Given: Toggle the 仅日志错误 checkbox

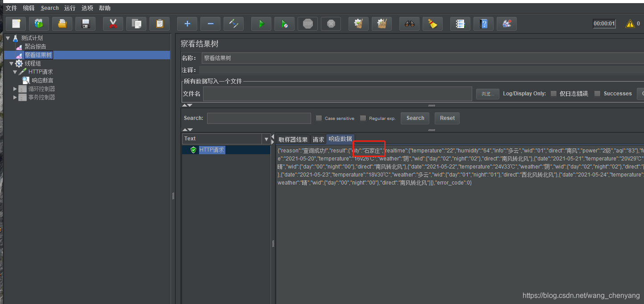Looking at the screenshot, I should (x=553, y=94).
